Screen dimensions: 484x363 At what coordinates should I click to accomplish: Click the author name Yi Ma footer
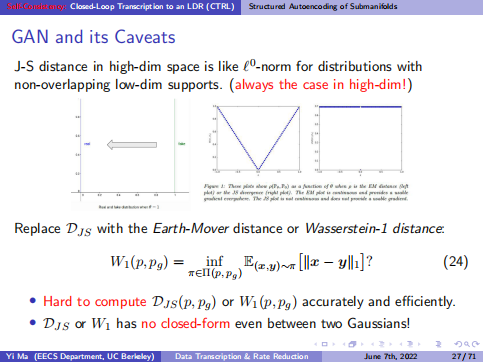[80, 357]
